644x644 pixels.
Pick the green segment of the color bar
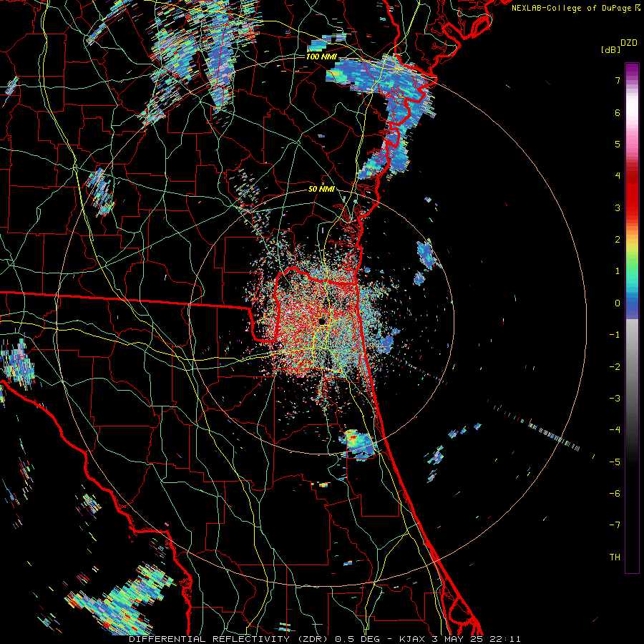(632, 263)
